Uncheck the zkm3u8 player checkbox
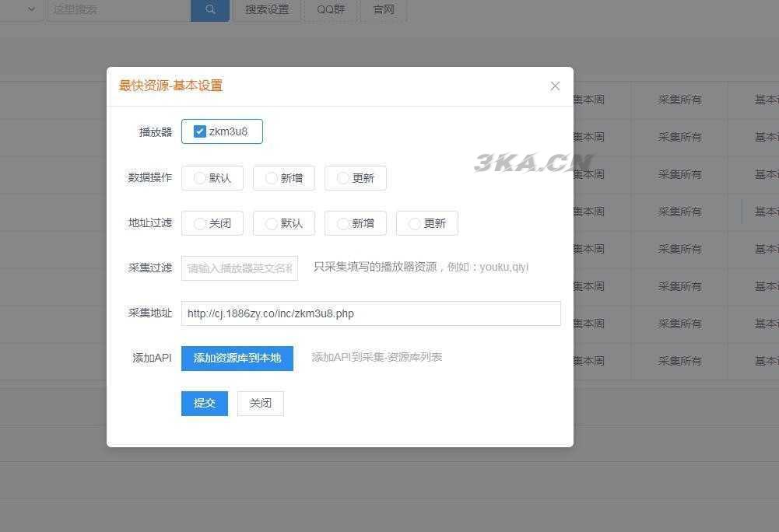Image resolution: width=779 pixels, height=532 pixels. coord(200,131)
